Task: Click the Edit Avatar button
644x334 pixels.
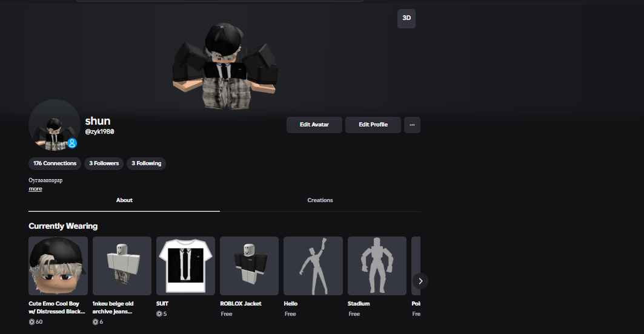Action: [x=314, y=125]
